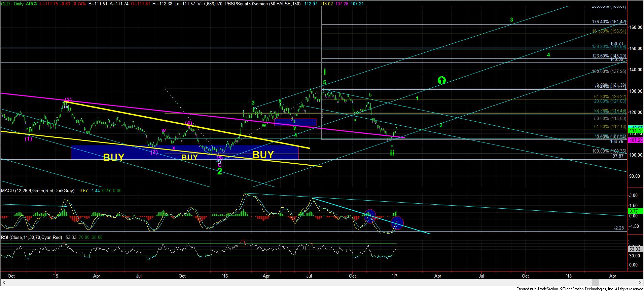Screen dimensions: 644x291
Task: Click the '18 year label on time axis
Action: coord(569,276)
